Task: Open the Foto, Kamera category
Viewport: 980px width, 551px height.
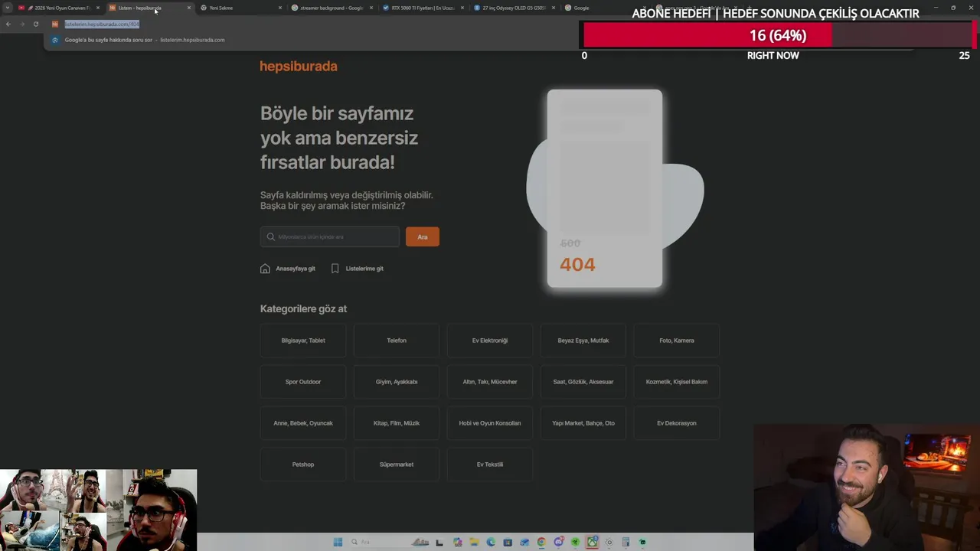Action: (677, 341)
